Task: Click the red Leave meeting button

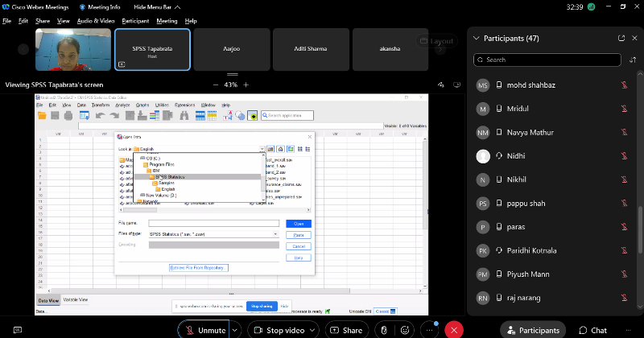Action: pos(455,330)
